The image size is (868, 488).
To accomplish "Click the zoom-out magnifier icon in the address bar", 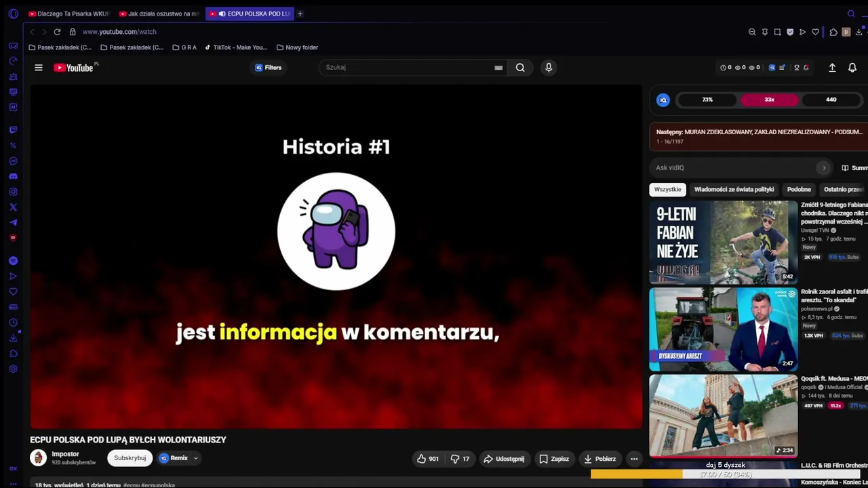I will [752, 32].
